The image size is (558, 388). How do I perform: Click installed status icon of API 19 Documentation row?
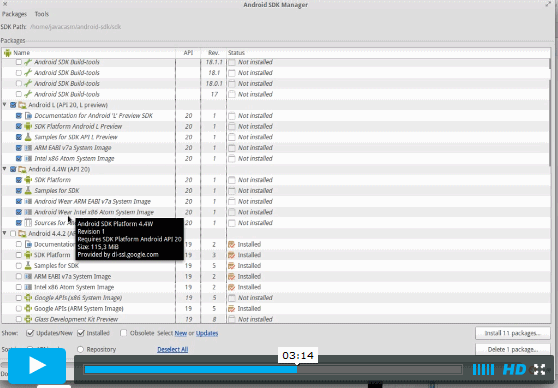tap(232, 244)
